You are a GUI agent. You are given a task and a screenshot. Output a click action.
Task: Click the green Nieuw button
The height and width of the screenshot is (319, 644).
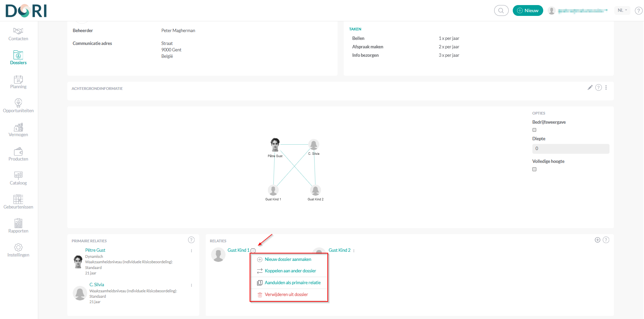528,10
